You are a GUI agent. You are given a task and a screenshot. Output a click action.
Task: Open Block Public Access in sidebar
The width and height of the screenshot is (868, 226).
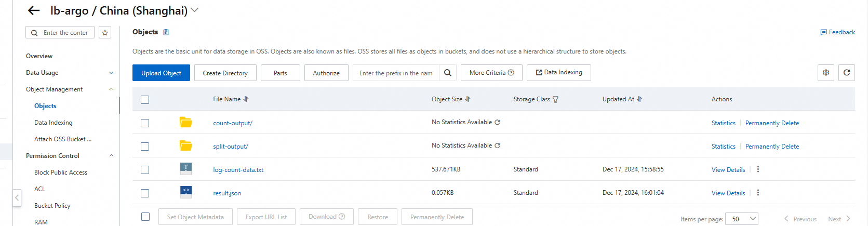click(61, 172)
